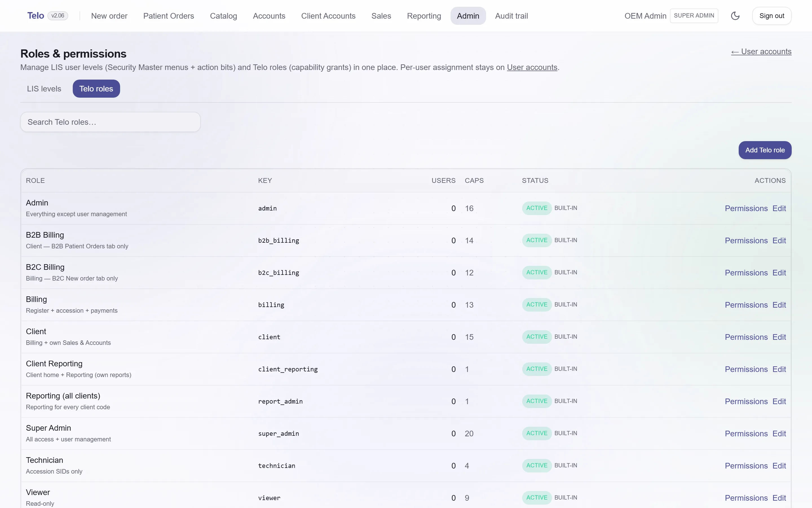Open Permissions for the Client role

746,337
